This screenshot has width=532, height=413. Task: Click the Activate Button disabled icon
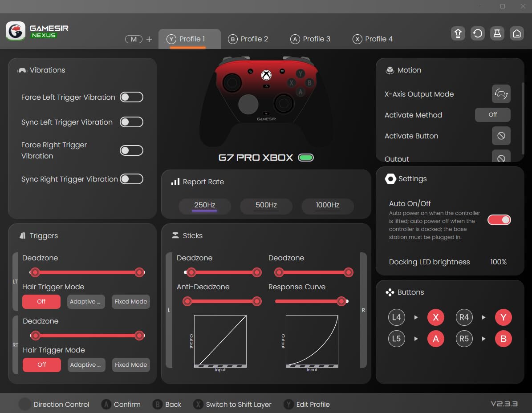[x=501, y=136]
